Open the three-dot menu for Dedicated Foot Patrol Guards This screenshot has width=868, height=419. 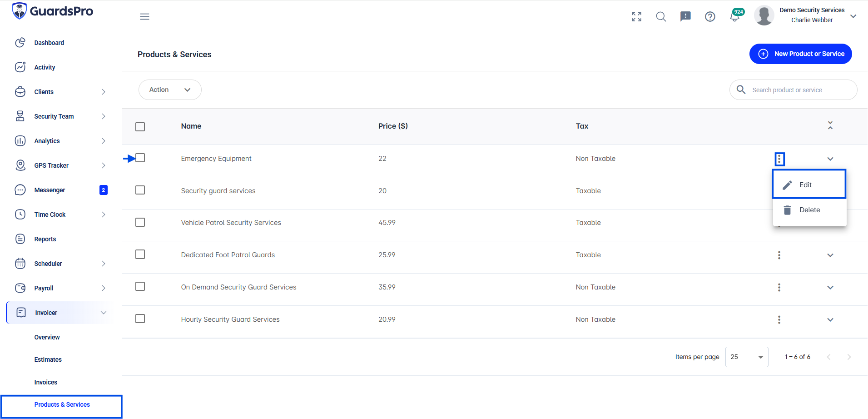[x=779, y=255]
